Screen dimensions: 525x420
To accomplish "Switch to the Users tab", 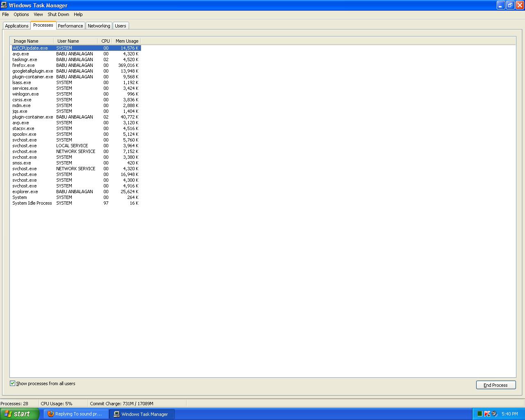I will (121, 26).
